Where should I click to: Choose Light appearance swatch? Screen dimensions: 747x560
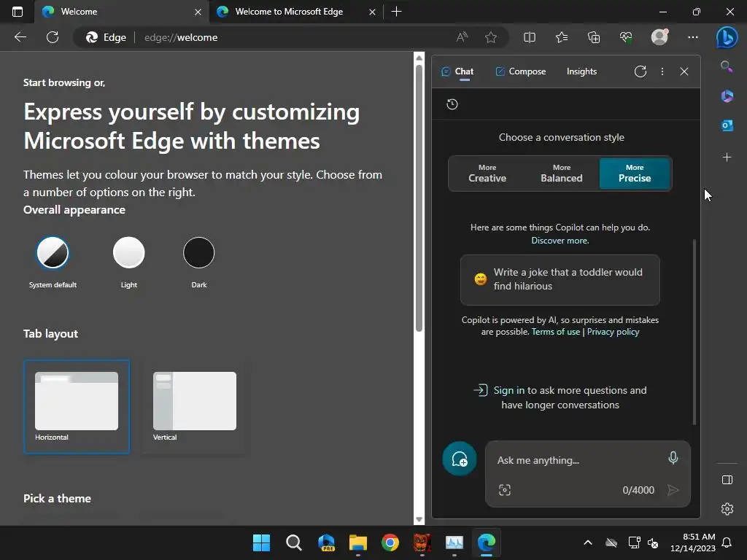pos(128,252)
